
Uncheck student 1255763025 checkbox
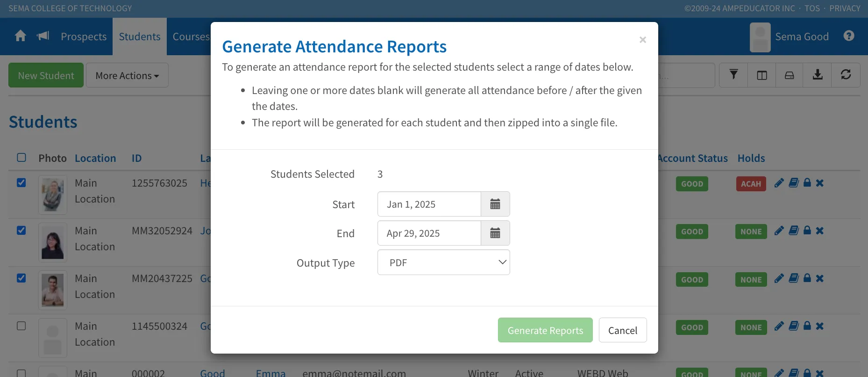21,183
